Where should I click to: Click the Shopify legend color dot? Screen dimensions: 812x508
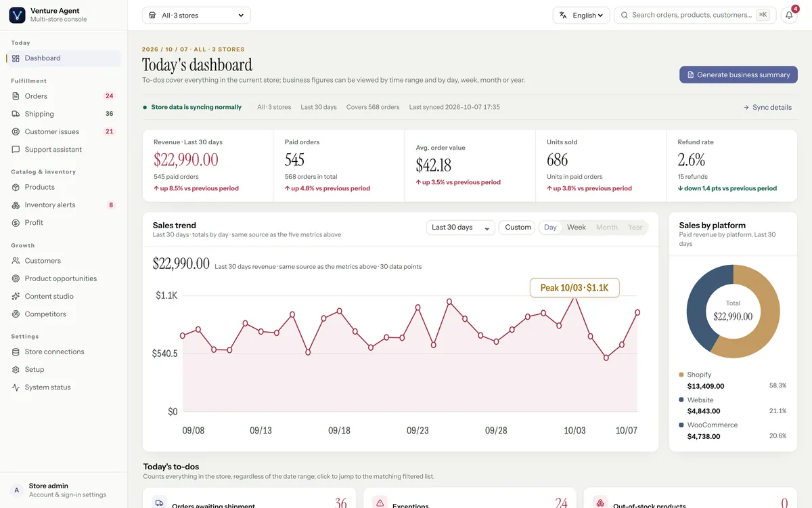pos(681,375)
